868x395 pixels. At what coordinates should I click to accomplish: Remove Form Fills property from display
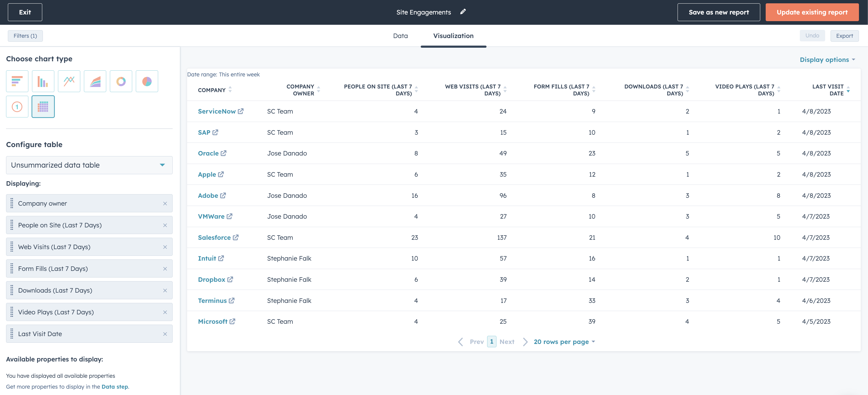click(x=165, y=268)
